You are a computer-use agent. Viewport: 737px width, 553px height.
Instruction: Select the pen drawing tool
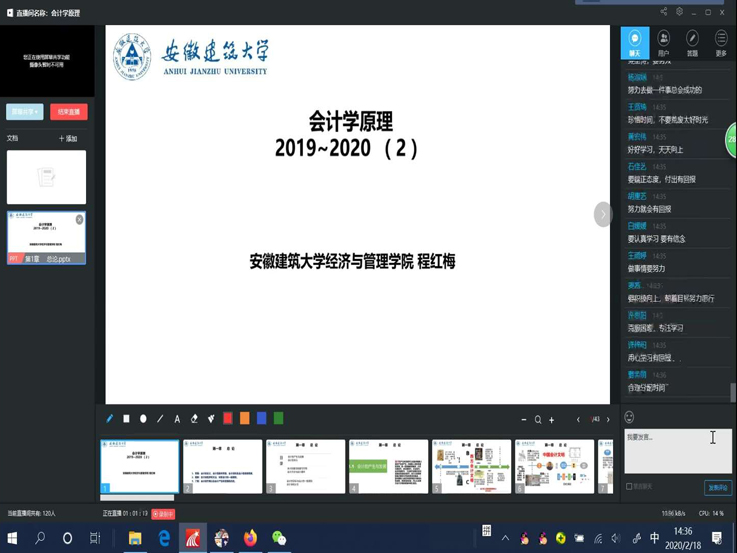click(110, 419)
